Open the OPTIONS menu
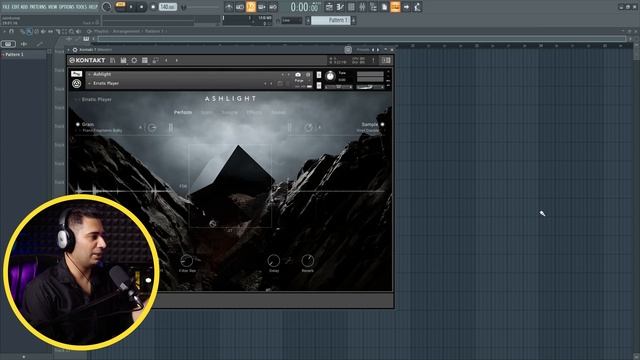The image size is (640, 360). [67, 7]
